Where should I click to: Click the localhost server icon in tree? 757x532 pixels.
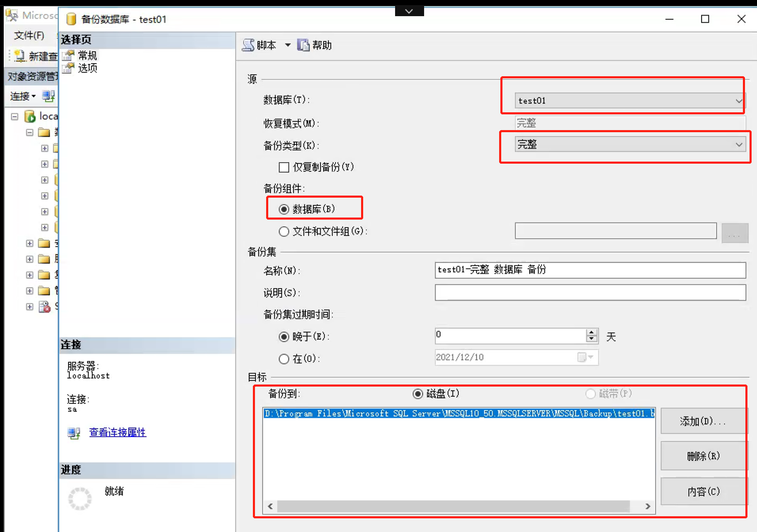pos(30,116)
